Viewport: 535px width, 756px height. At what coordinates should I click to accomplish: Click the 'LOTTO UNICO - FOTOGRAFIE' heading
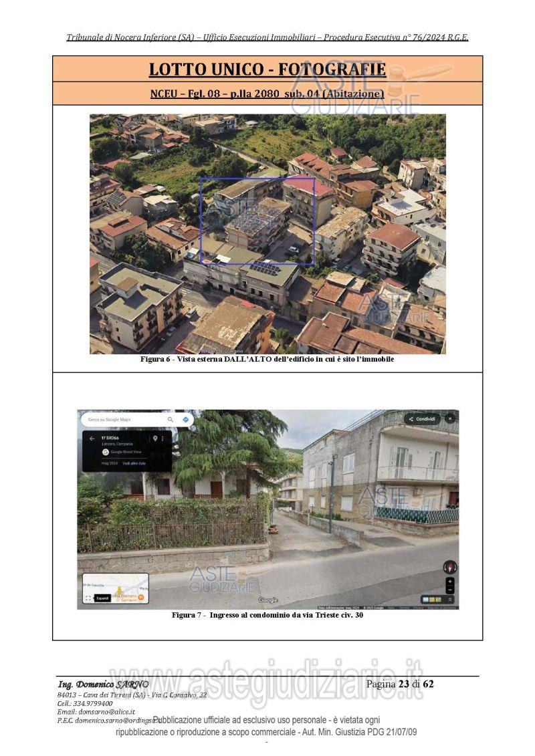[x=267, y=69]
